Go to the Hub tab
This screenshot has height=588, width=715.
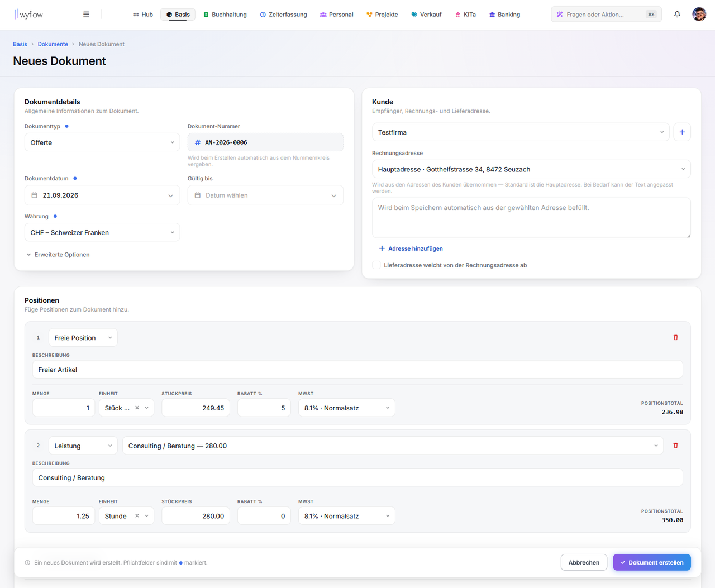[x=142, y=15]
